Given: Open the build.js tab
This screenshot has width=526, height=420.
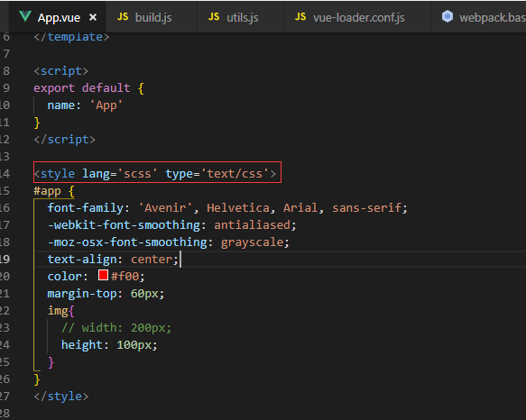Looking at the screenshot, I should tap(152, 17).
